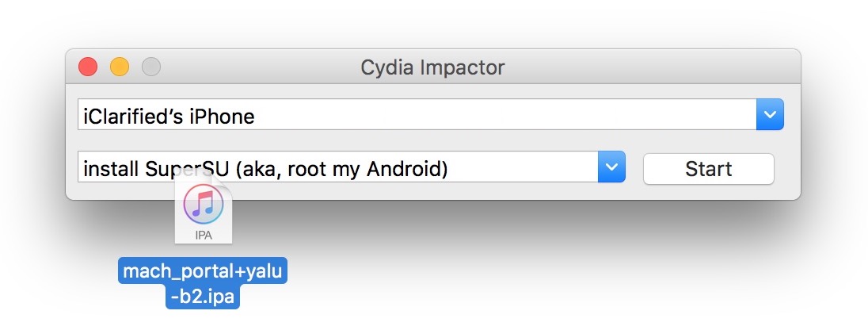Click the red close window button
Image resolution: width=868 pixels, height=326 pixels.
click(88, 67)
